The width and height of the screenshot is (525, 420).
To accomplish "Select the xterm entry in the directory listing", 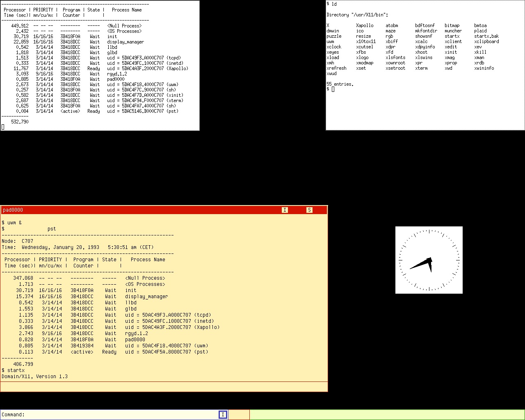I will click(x=422, y=68).
